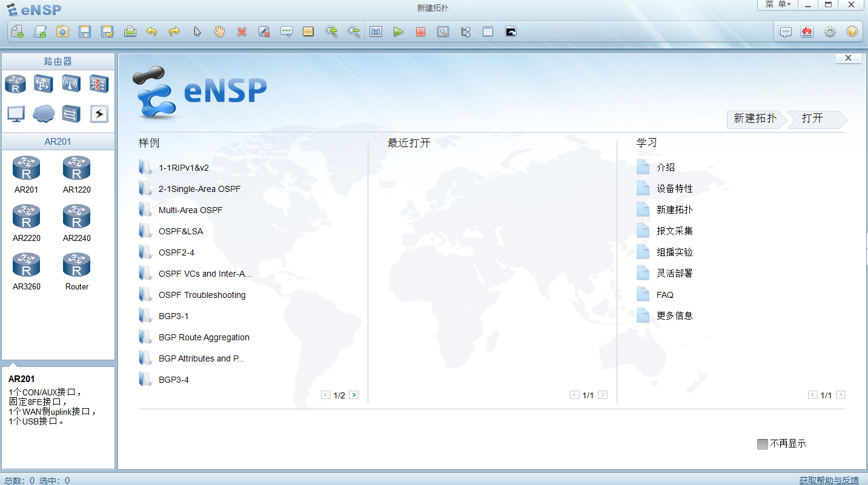
Task: Enable the 不再显示 checkbox
Action: 763,443
